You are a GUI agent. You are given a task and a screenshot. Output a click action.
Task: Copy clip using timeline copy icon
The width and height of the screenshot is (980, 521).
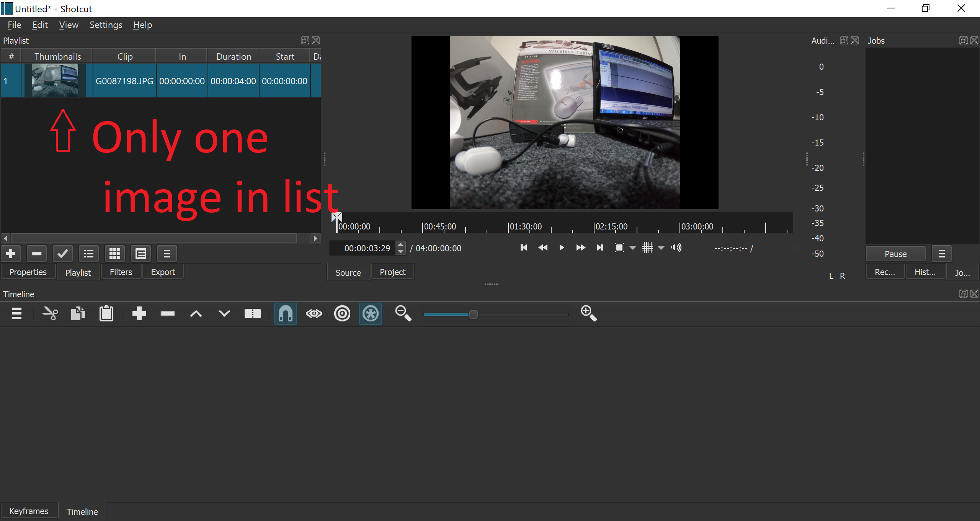coord(78,314)
